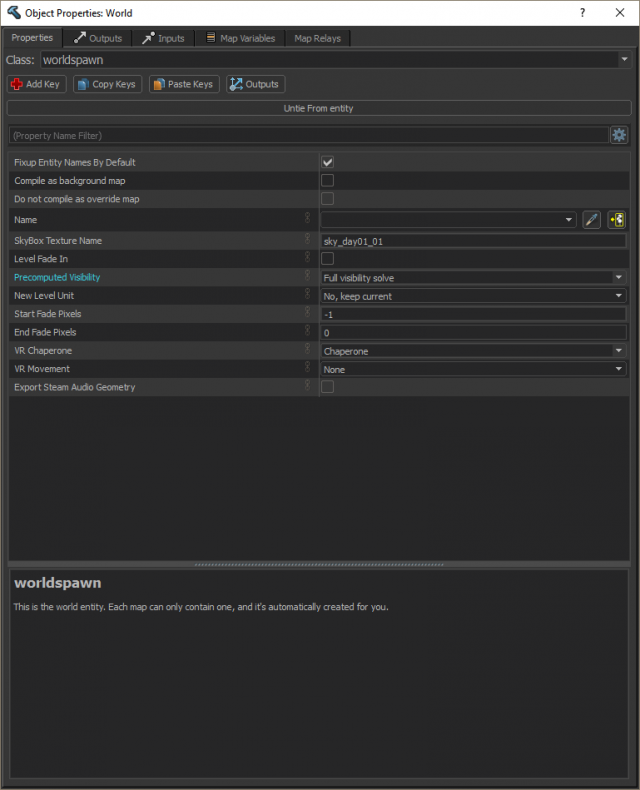The image size is (640, 790).
Task: Select the New Level Unit property label
Action: coord(44,296)
